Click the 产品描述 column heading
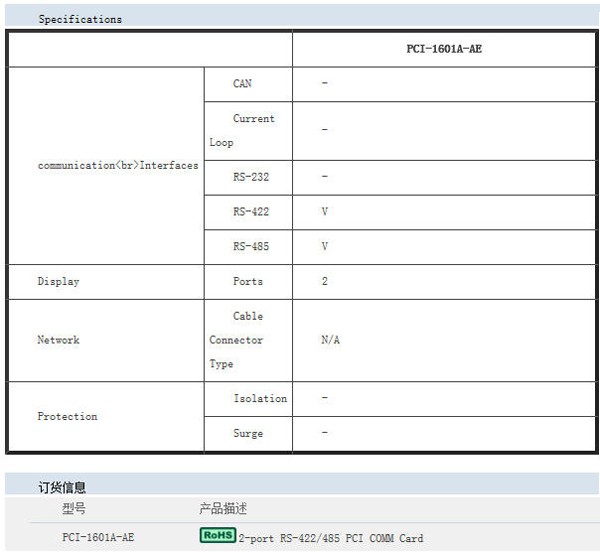The height and width of the screenshot is (552, 600). (x=223, y=509)
